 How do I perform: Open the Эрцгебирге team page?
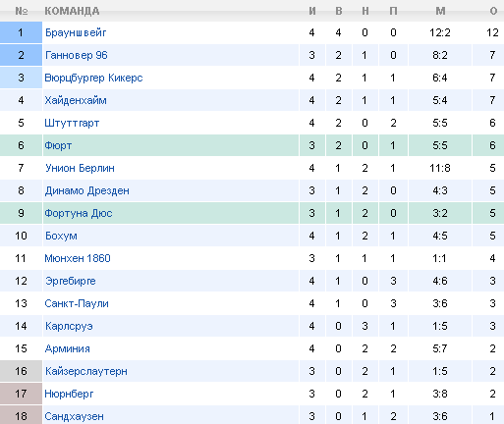tap(71, 281)
